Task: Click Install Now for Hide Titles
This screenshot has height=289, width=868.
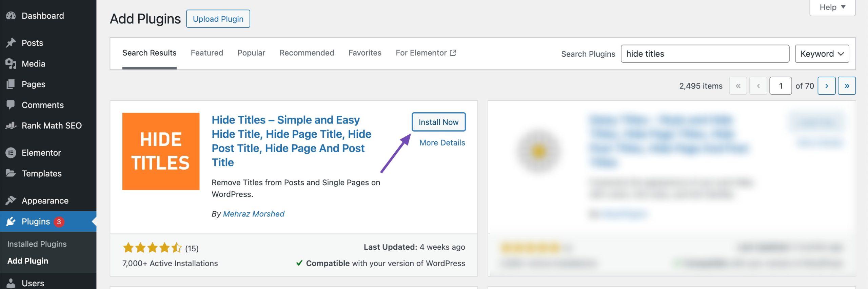Action: (x=438, y=122)
